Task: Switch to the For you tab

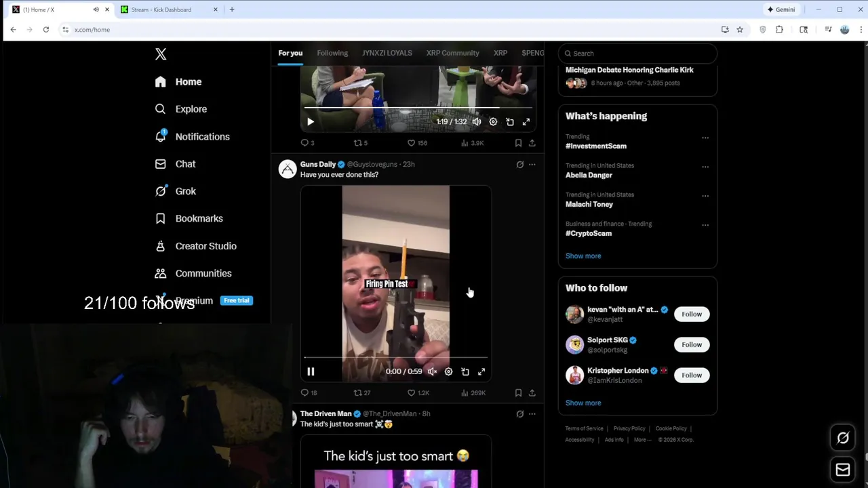Action: click(x=290, y=53)
